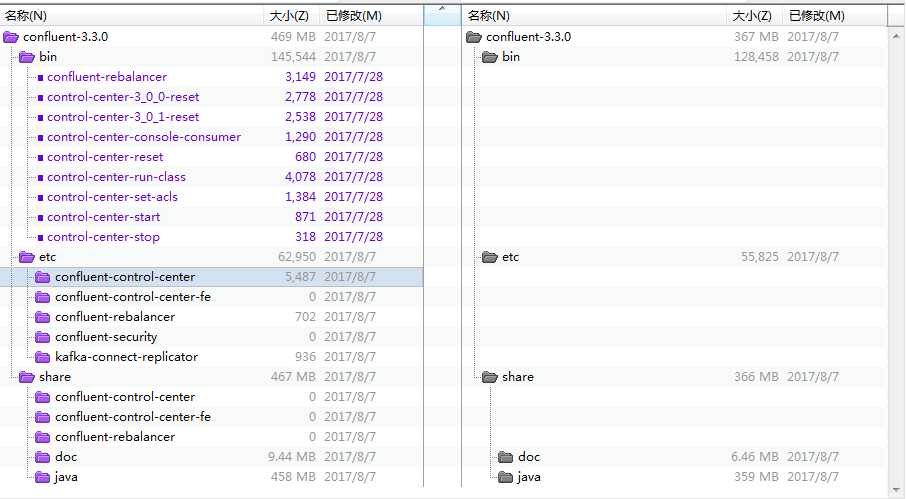Sort right pane by 已修改(M) column header
Viewport: 906px width, 499px height.
click(835, 16)
